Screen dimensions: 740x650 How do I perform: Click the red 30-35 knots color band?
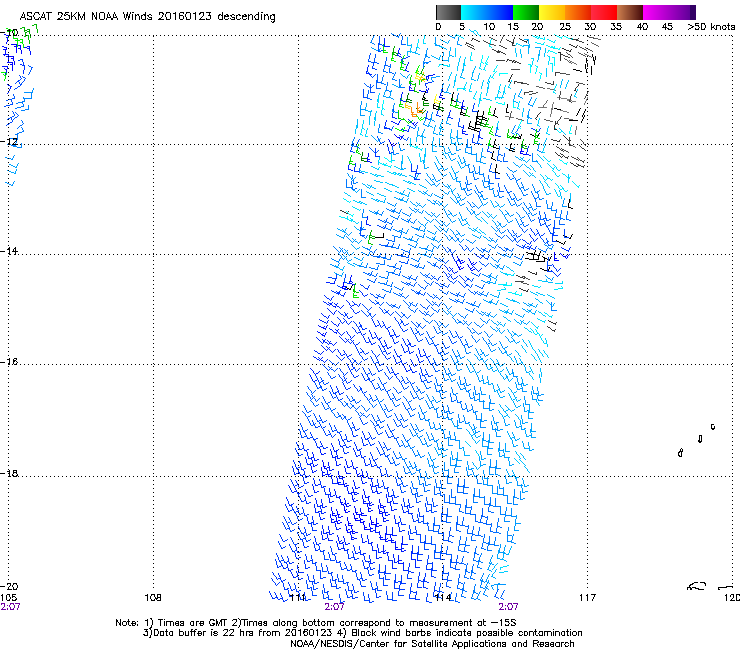[604, 12]
